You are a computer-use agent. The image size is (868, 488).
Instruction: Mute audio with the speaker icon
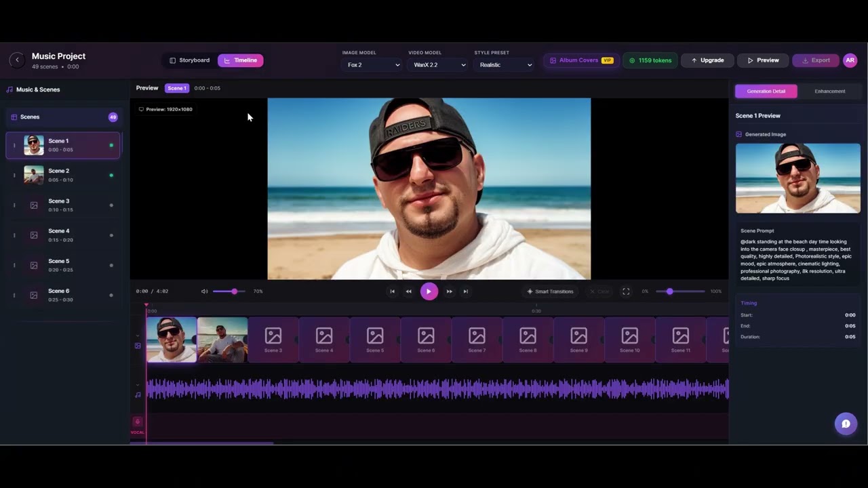pyautogui.click(x=204, y=291)
